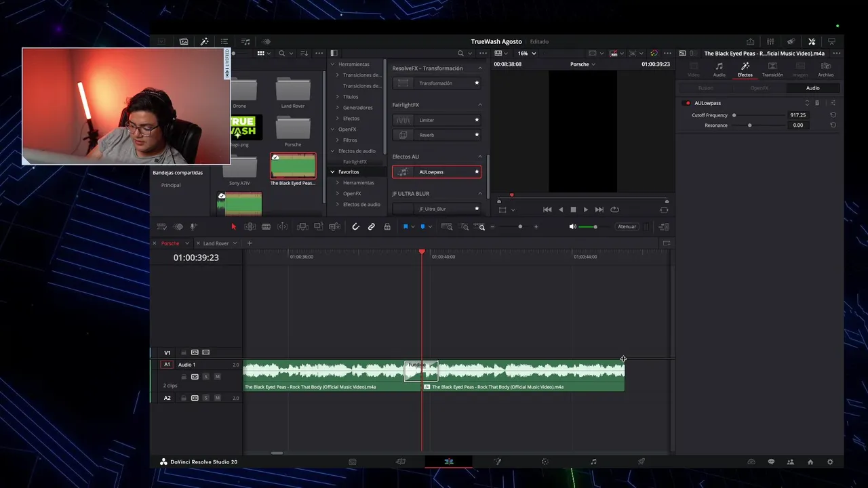The height and width of the screenshot is (488, 868).
Task: Click the Atenuar dim button
Action: [627, 226]
